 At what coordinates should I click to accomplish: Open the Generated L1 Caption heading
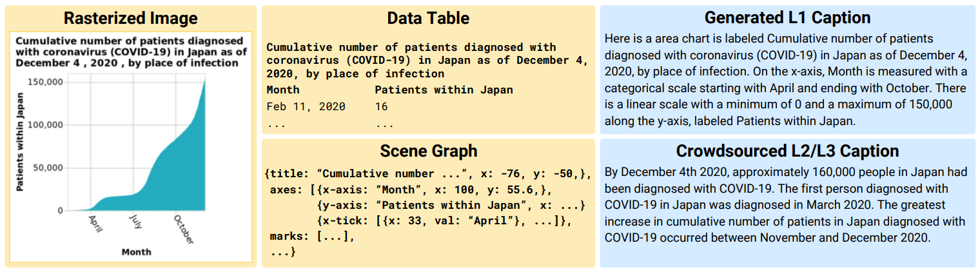787,17
